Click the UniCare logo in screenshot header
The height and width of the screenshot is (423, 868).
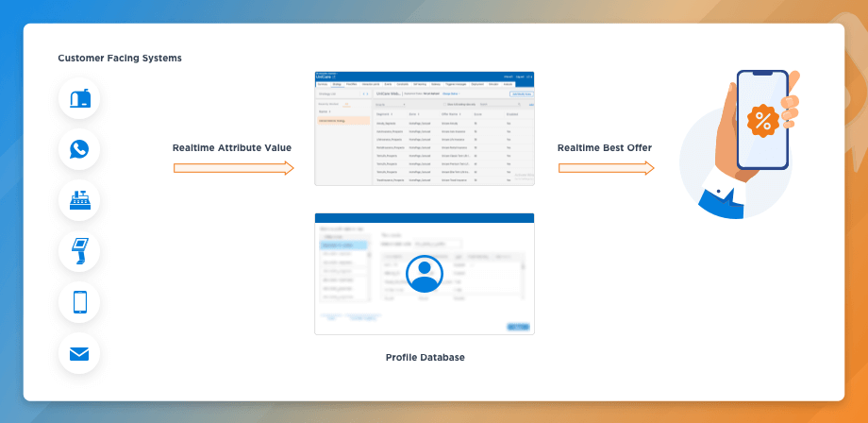(324, 77)
